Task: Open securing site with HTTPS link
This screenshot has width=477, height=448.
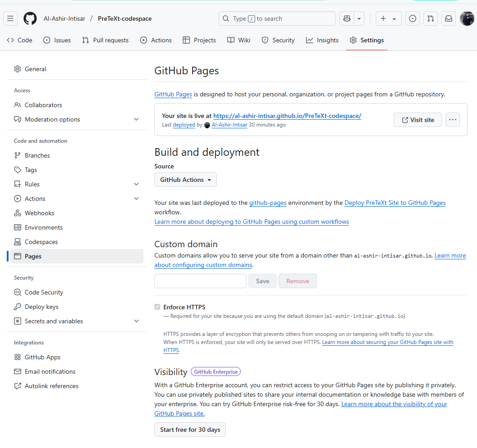Action: click(387, 342)
